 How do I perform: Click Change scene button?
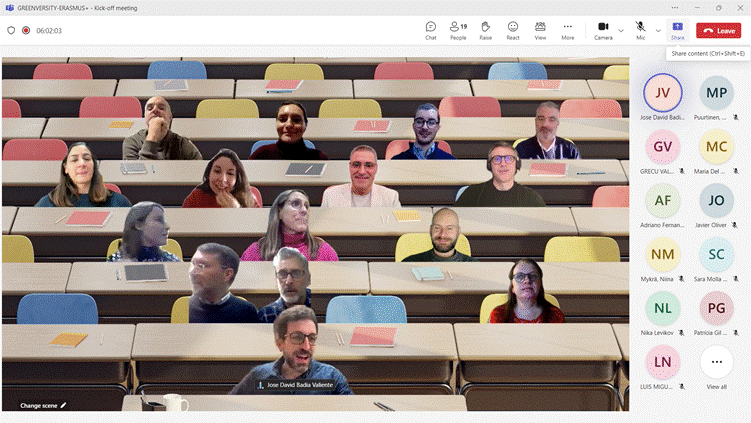click(x=43, y=405)
